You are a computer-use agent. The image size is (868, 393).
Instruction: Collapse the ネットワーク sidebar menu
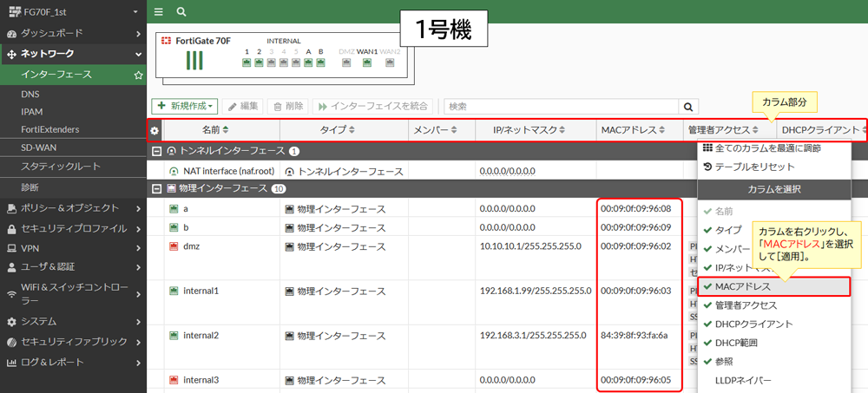138,55
